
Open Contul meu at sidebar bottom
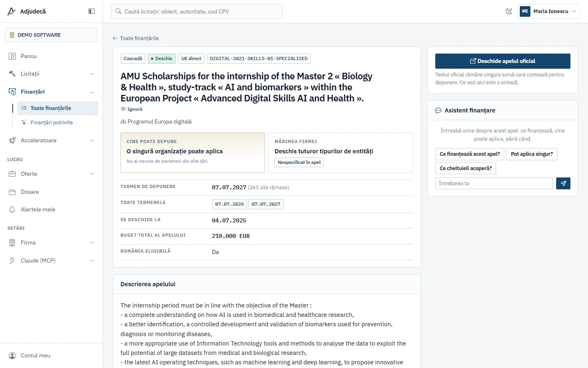[x=51, y=355]
